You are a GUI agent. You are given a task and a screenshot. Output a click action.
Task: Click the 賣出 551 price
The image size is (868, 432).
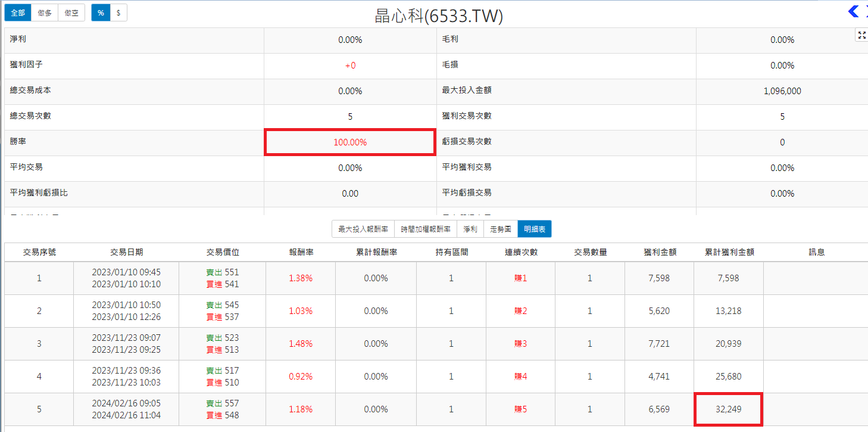click(x=223, y=272)
